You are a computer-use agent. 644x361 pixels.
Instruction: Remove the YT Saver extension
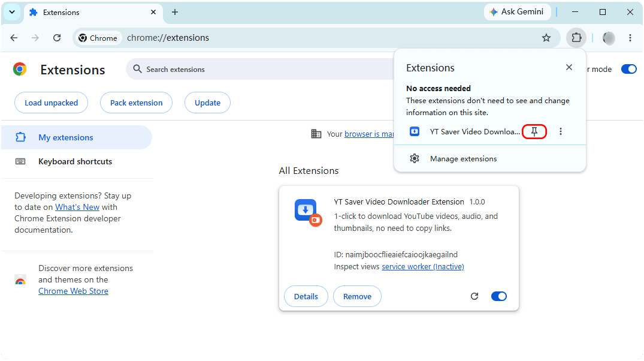tap(357, 296)
